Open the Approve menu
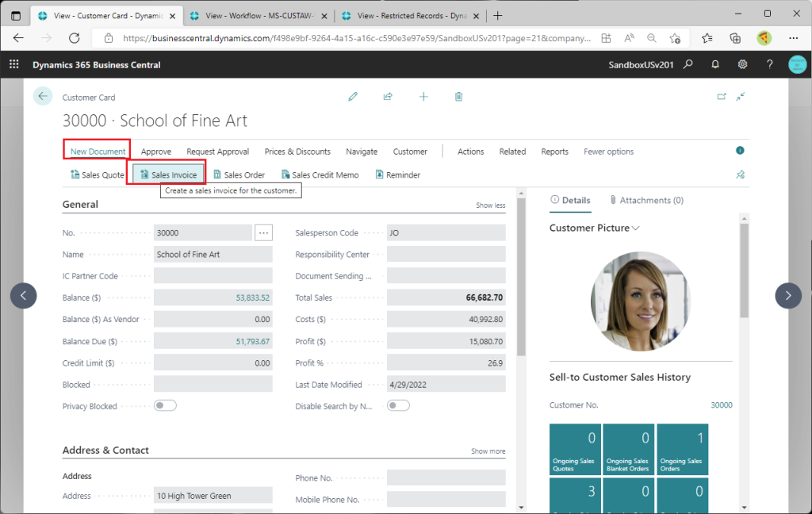The image size is (812, 514). click(156, 152)
